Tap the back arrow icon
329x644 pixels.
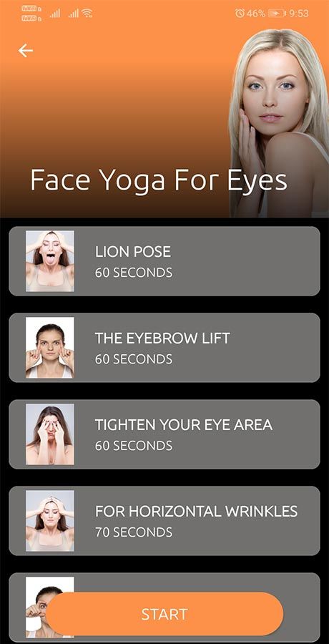[x=26, y=51]
